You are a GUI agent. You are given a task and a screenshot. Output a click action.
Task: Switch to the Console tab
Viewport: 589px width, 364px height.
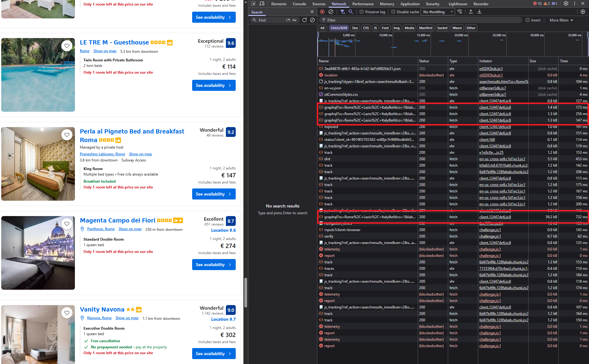[299, 4]
